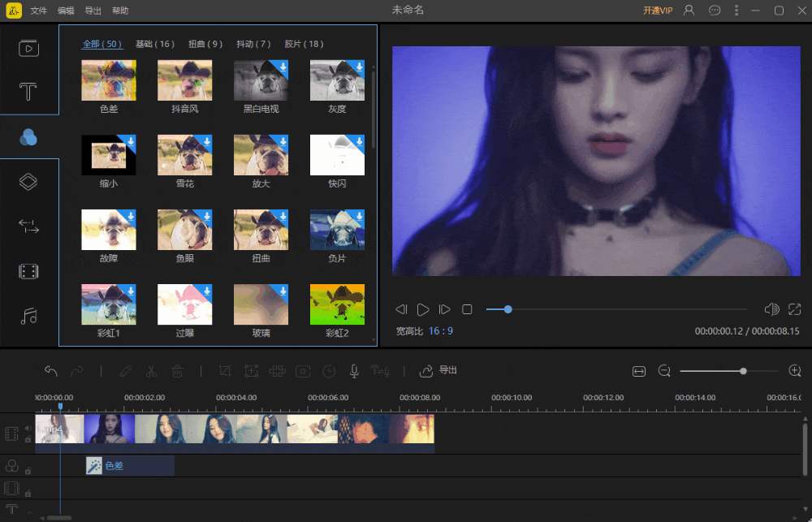Open the transitions panel icon
812x522 pixels.
coord(28,226)
